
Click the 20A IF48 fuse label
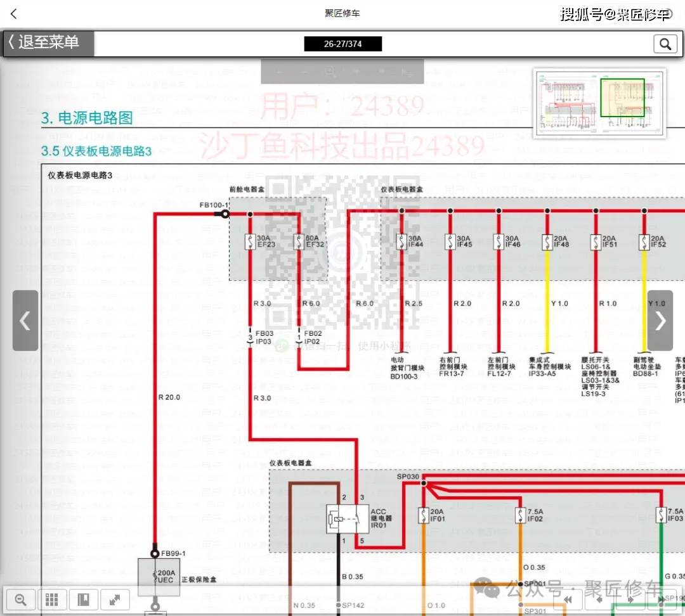[x=561, y=241]
